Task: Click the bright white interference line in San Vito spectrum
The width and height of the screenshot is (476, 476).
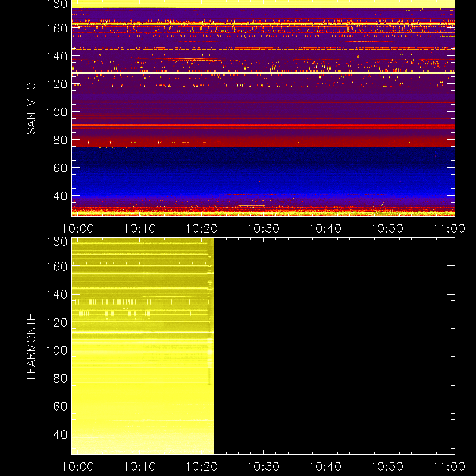Action: [x=263, y=73]
